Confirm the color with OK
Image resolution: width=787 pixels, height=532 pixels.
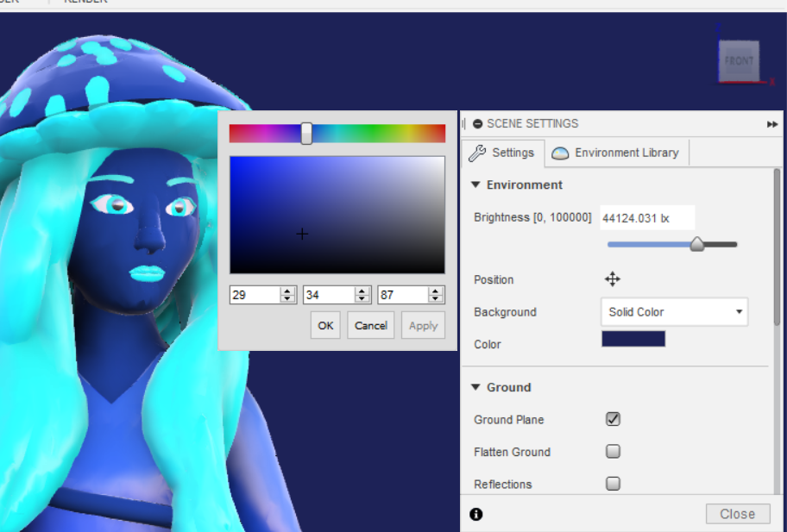(x=325, y=325)
